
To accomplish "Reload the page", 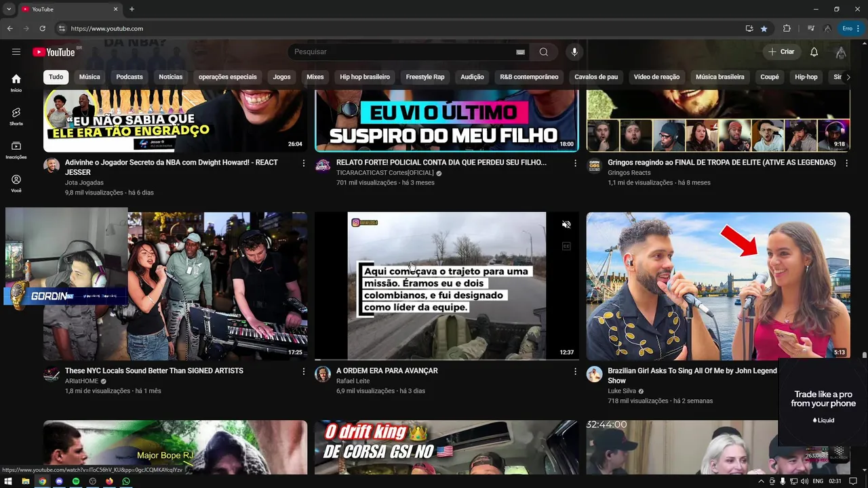I will coord(42,28).
